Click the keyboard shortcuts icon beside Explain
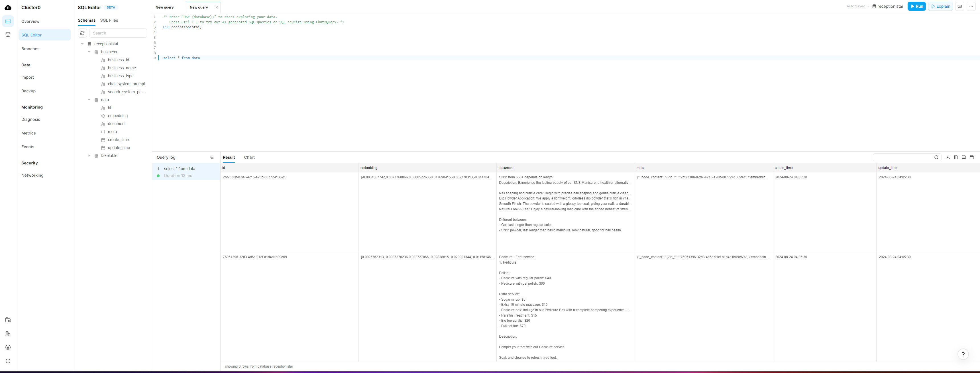Image resolution: width=980 pixels, height=373 pixels. (x=959, y=7)
